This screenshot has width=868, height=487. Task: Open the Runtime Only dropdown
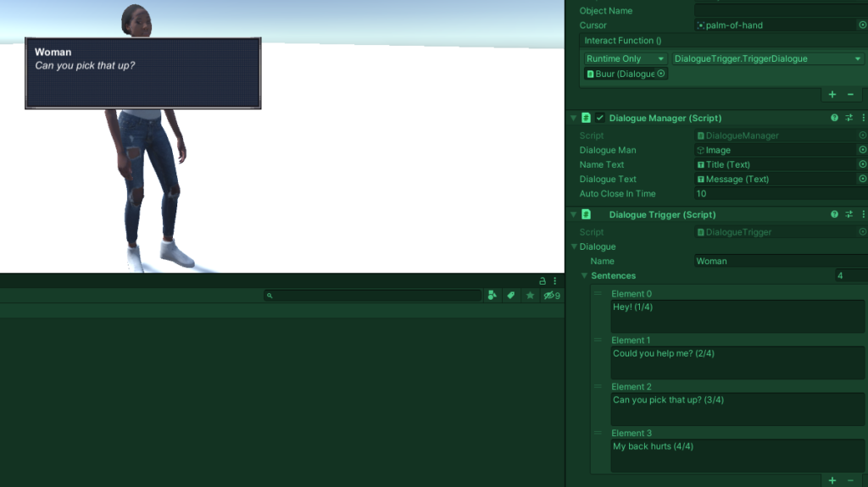(x=626, y=58)
